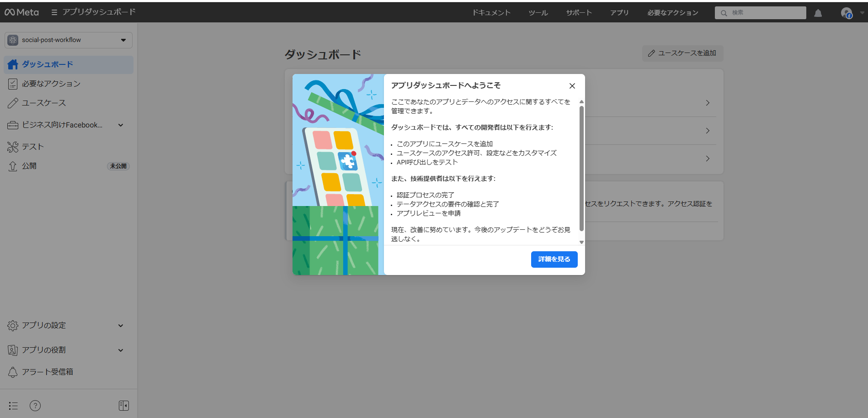Screen dimensions: 868x418
Task: Click the Meta logo in header
Action: point(22,12)
